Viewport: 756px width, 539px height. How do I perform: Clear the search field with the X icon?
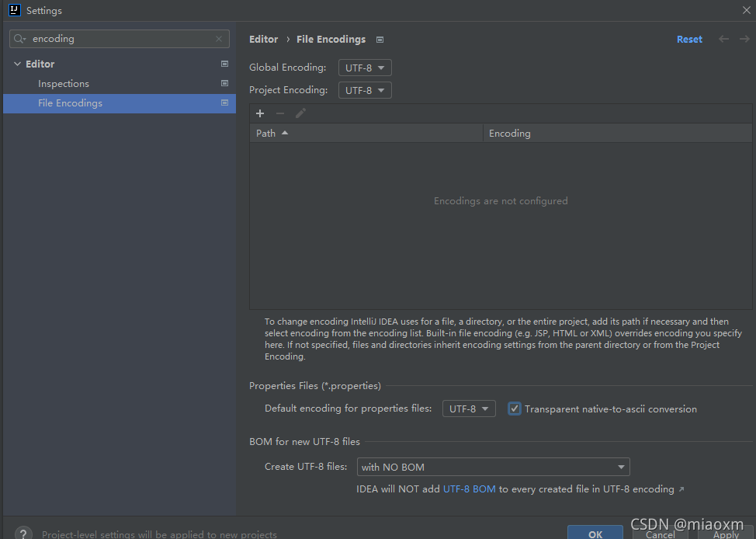click(219, 39)
